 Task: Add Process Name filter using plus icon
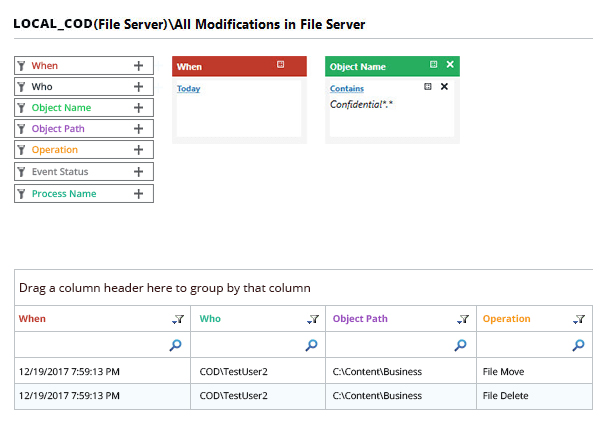pos(138,194)
